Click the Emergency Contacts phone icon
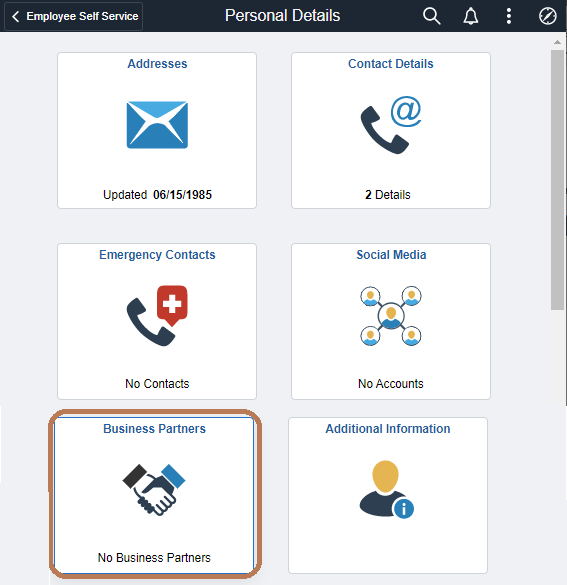 click(x=157, y=316)
